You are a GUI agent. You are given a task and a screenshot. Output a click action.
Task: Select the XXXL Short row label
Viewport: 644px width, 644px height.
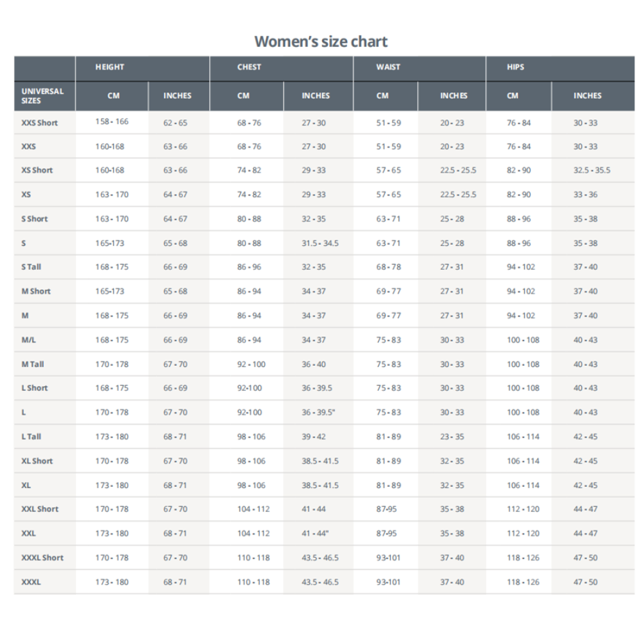(x=43, y=558)
